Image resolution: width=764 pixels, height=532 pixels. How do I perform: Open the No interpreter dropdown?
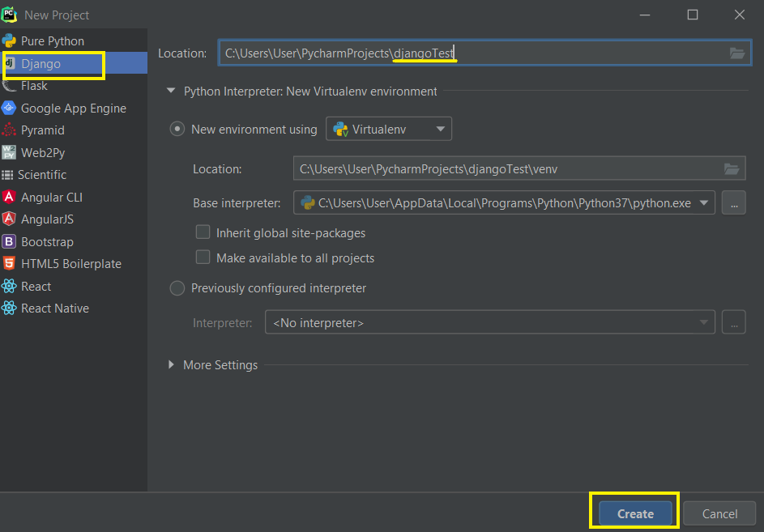click(x=489, y=322)
